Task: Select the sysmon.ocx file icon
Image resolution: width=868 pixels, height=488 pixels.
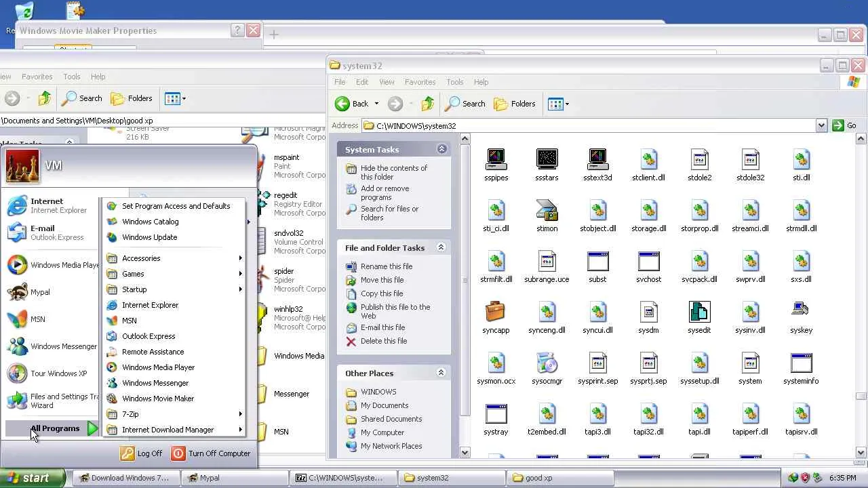Action: [496, 368]
